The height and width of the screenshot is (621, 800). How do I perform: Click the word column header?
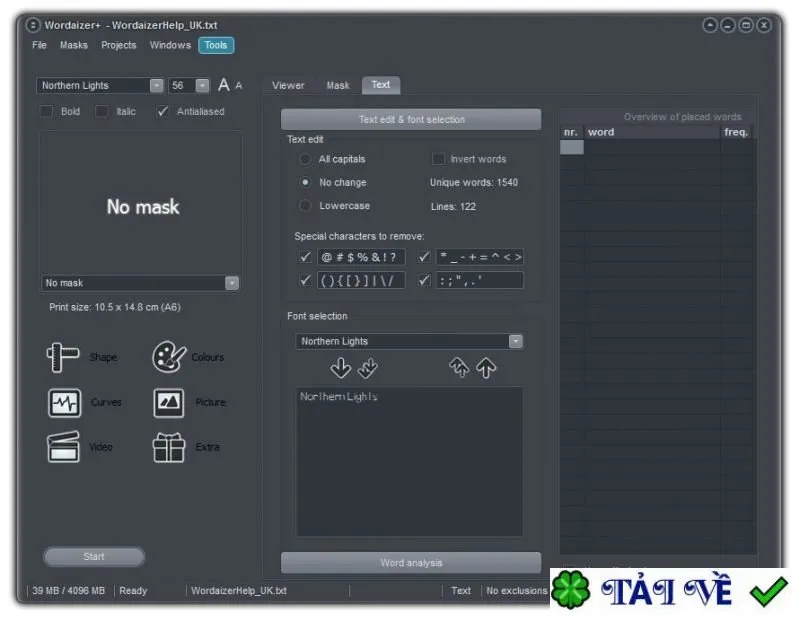coord(652,132)
